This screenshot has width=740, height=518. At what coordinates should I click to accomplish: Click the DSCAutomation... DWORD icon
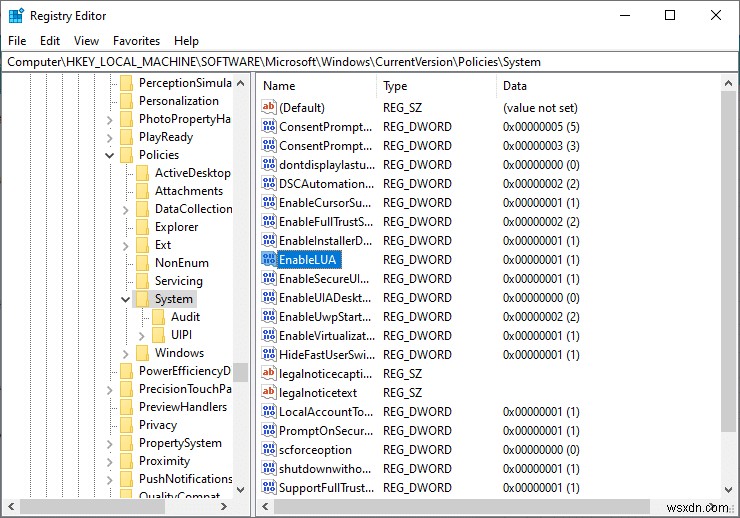(269, 183)
